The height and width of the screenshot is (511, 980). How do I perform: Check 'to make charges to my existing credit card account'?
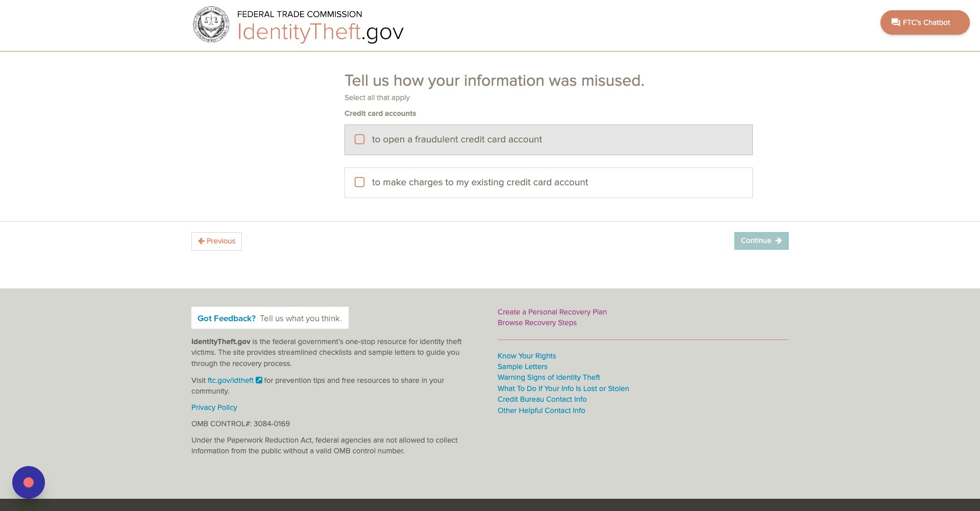point(360,182)
